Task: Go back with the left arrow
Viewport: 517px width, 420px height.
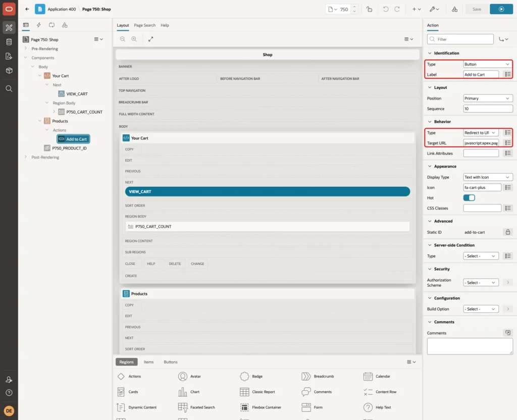Action: pos(27,9)
